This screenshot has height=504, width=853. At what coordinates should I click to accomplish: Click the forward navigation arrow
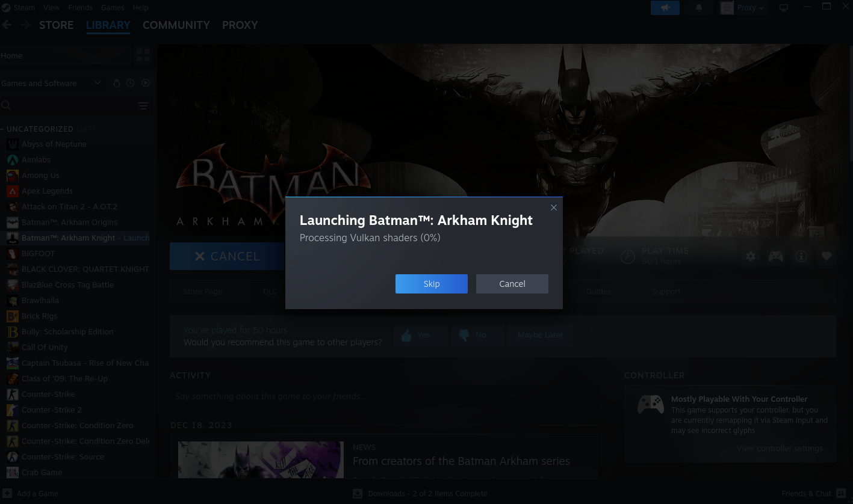26,25
